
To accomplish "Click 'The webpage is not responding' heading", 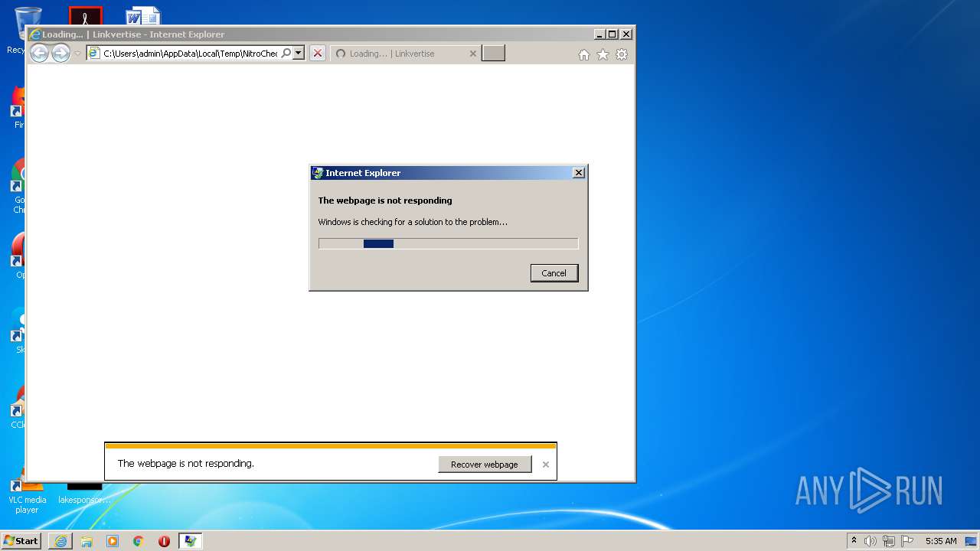I will 385,201.
